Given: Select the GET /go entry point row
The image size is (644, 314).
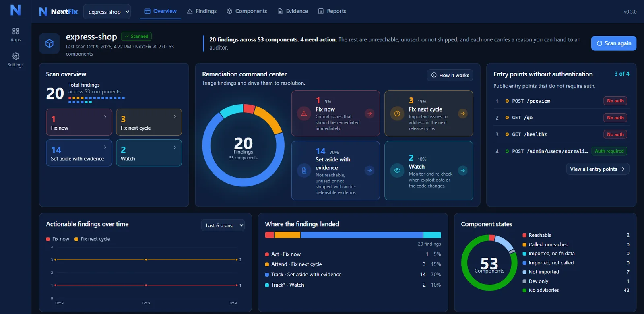Looking at the screenshot, I should 561,118.
